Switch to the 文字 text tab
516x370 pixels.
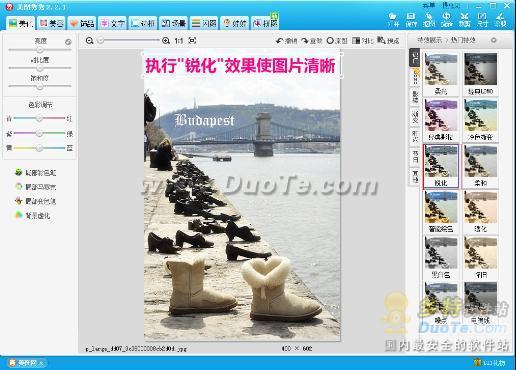click(113, 23)
